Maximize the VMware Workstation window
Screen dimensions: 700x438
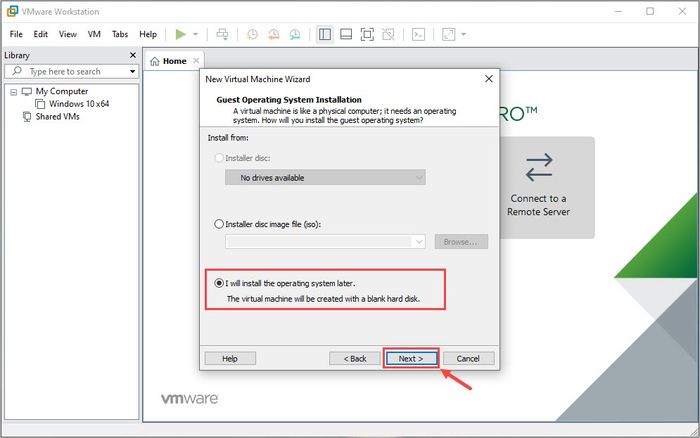click(x=650, y=11)
